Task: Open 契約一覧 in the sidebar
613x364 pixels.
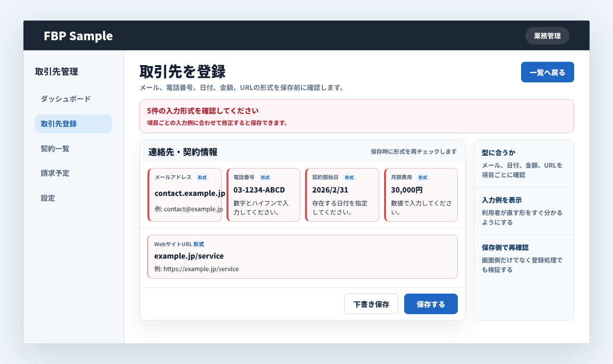Action: click(73, 148)
